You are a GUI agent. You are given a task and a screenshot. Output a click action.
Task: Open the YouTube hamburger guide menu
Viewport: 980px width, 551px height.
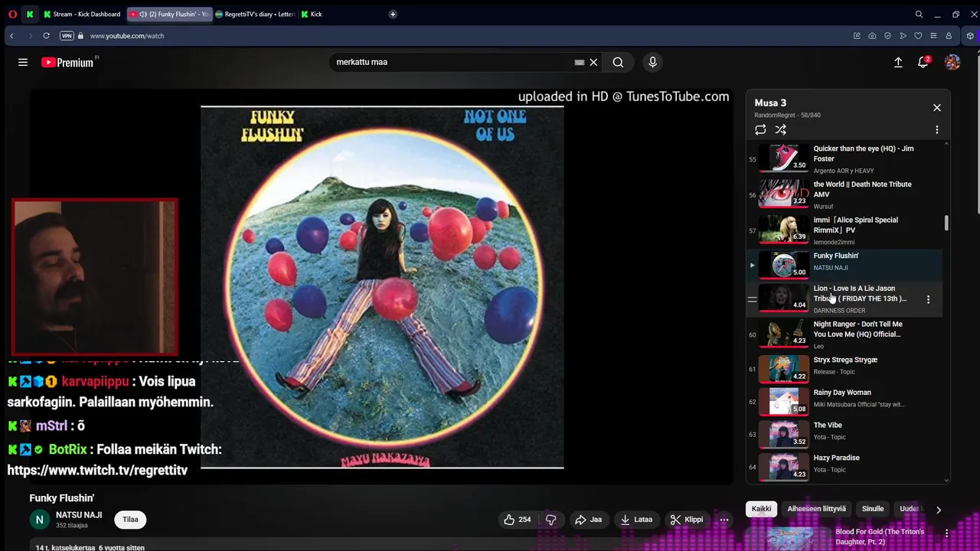[23, 63]
